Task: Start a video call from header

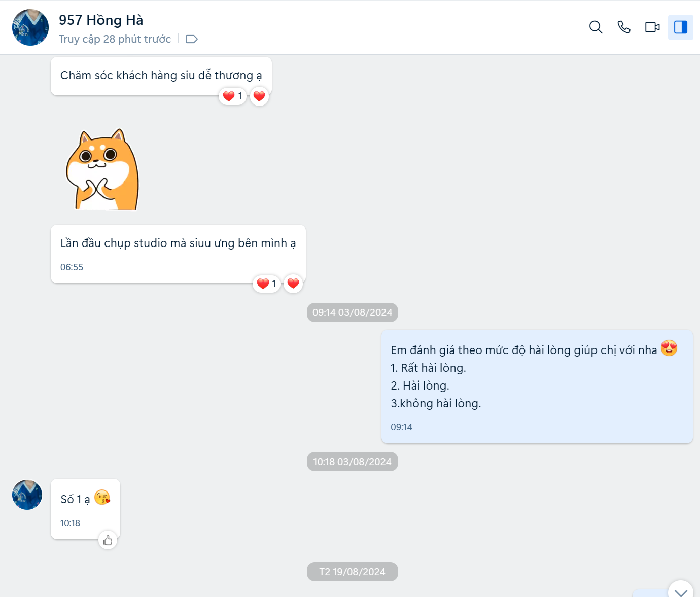Action: 652,27
